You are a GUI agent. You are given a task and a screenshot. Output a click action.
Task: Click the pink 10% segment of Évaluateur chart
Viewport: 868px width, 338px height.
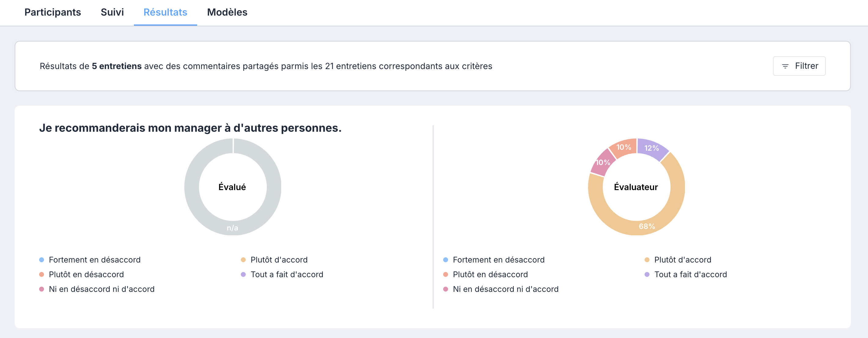[603, 162]
